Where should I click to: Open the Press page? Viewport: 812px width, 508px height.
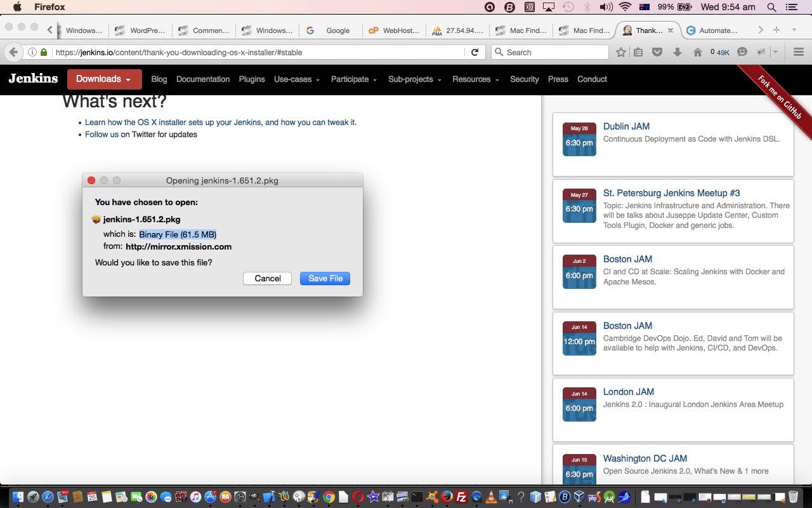558,79
